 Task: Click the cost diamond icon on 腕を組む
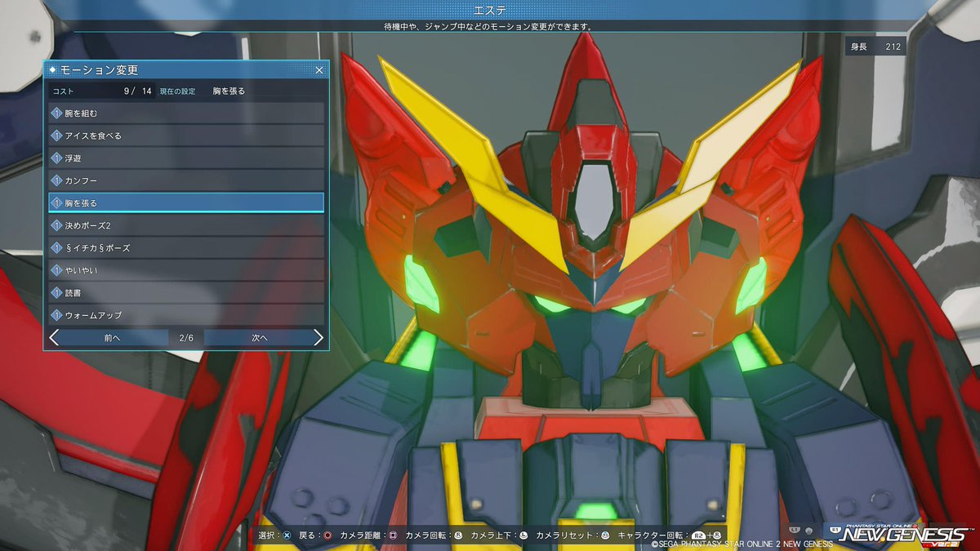tap(57, 113)
